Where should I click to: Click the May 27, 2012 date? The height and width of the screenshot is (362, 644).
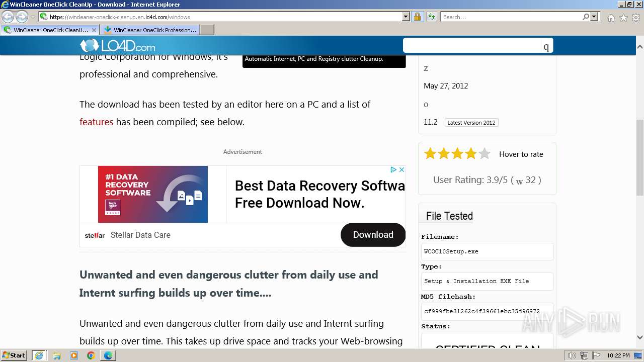pyautogui.click(x=446, y=86)
